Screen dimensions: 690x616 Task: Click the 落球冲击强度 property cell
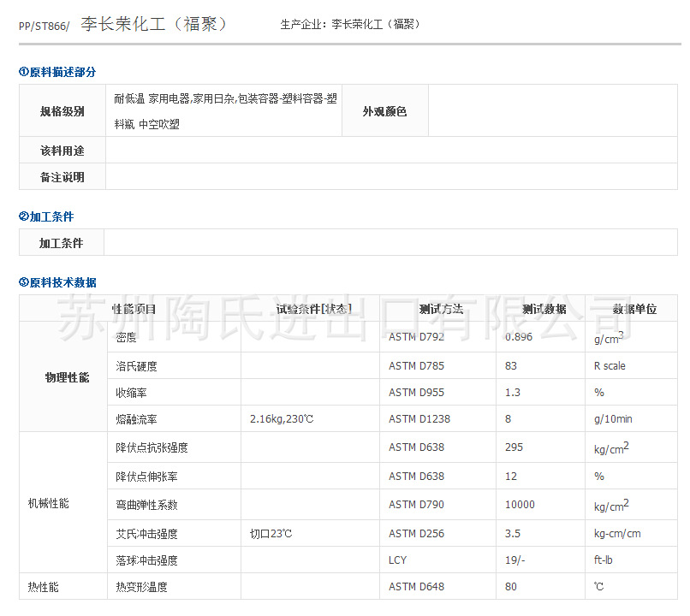175,560
